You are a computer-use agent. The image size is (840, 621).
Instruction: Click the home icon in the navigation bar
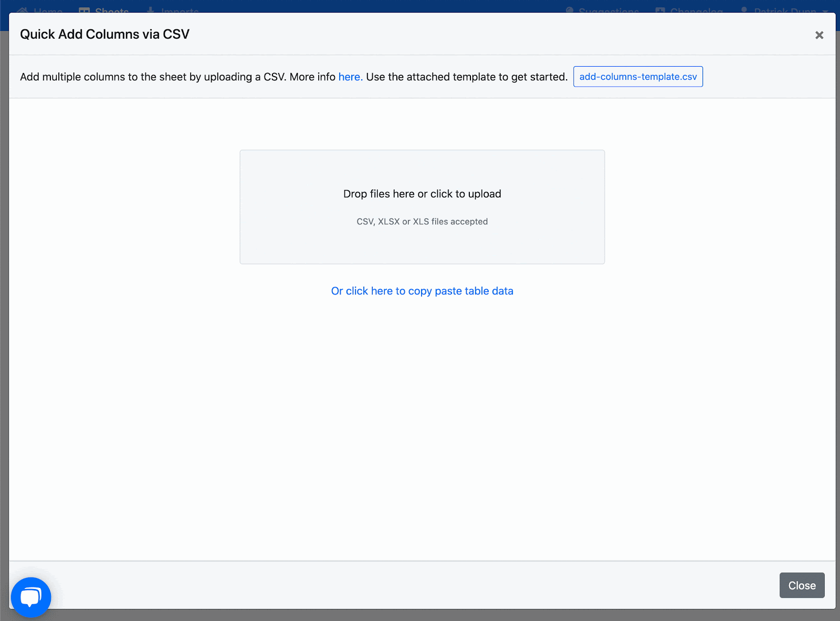[22, 10]
